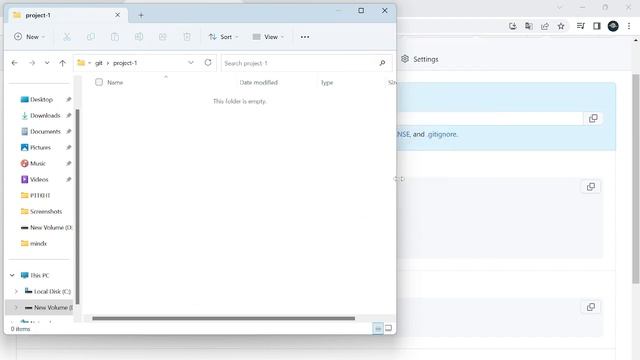Click the translate page icon in browser

[x=529, y=26]
